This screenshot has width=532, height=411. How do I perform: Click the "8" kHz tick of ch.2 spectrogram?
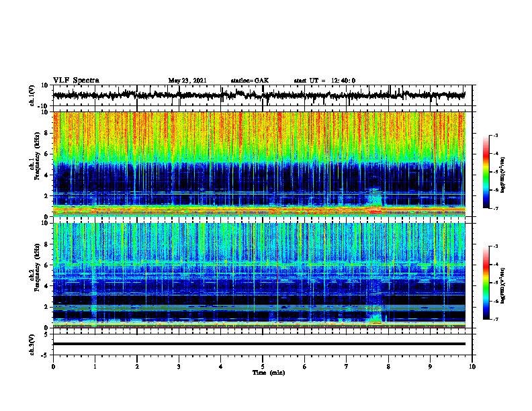(x=46, y=244)
